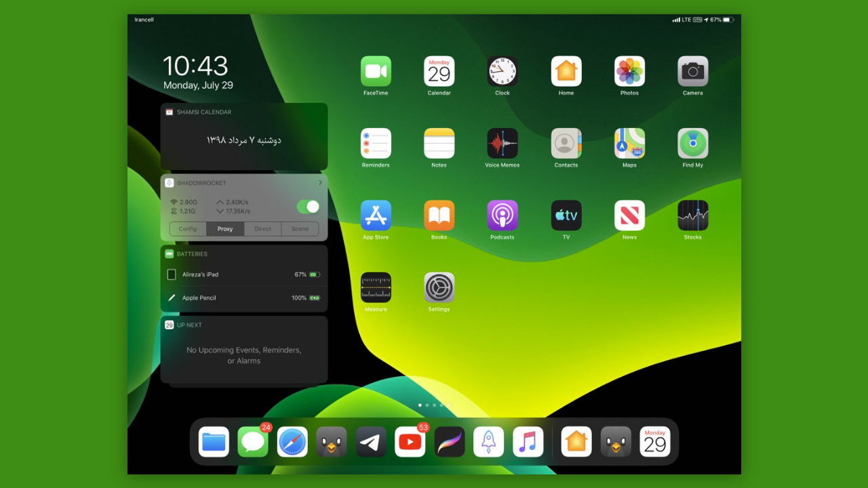868x488 pixels.
Task: Open the FaceTime app
Action: point(376,71)
